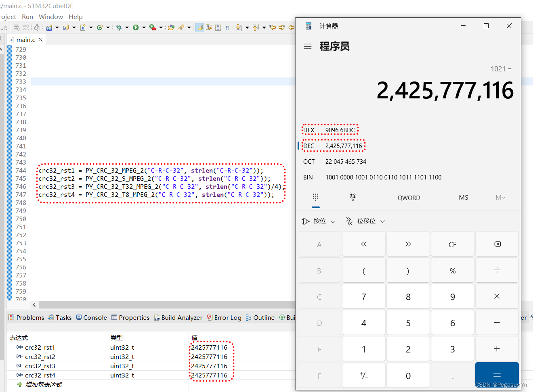Click the editor horizontal scrollbar left arrow
Image resolution: width=533 pixels, height=392 pixels.
tap(34, 304)
